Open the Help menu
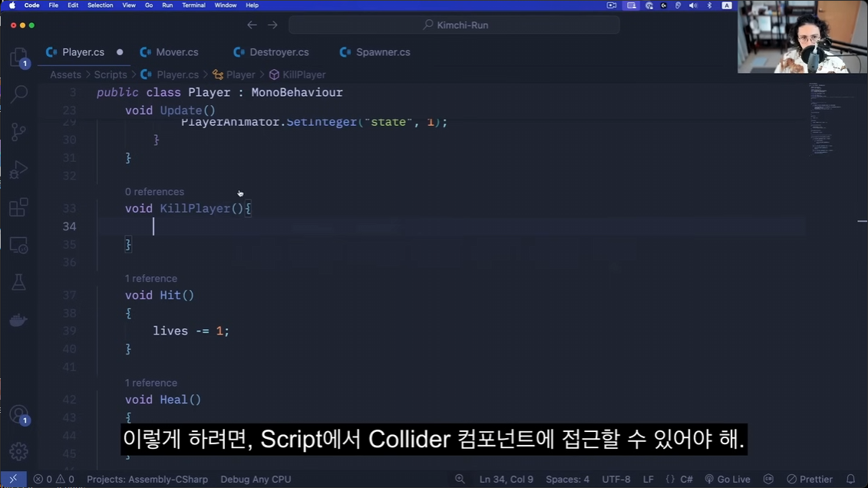This screenshot has width=868, height=488. (252, 5)
